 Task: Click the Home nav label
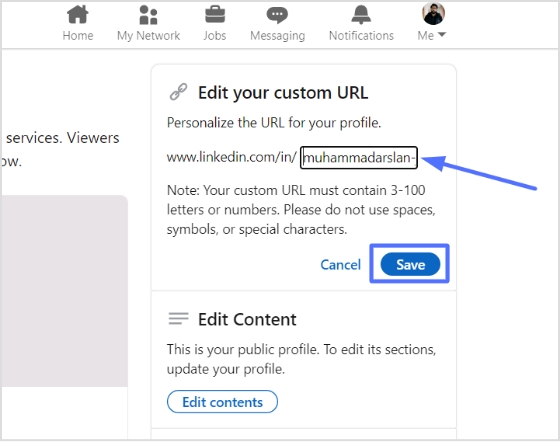coord(78,35)
